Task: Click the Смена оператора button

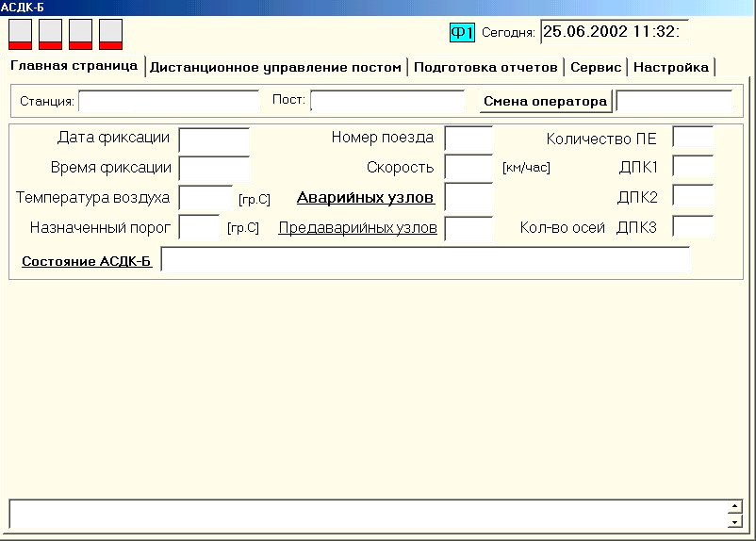Action: (x=546, y=101)
